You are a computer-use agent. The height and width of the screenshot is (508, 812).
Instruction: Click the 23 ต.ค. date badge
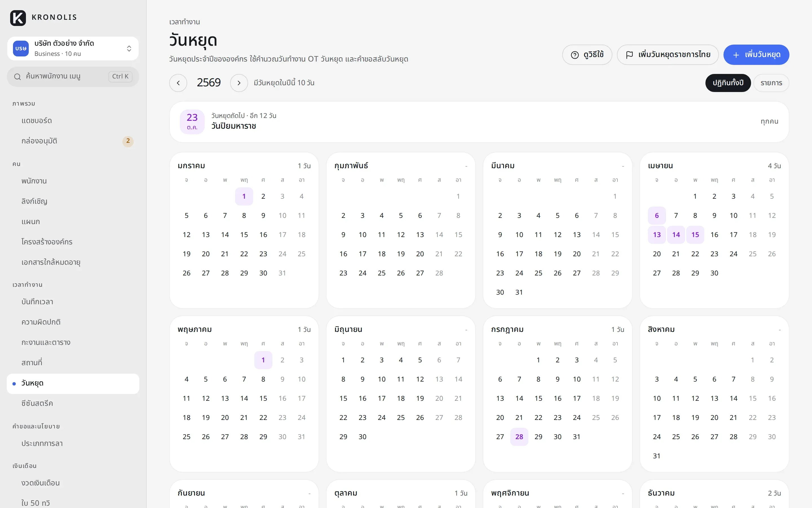click(192, 122)
